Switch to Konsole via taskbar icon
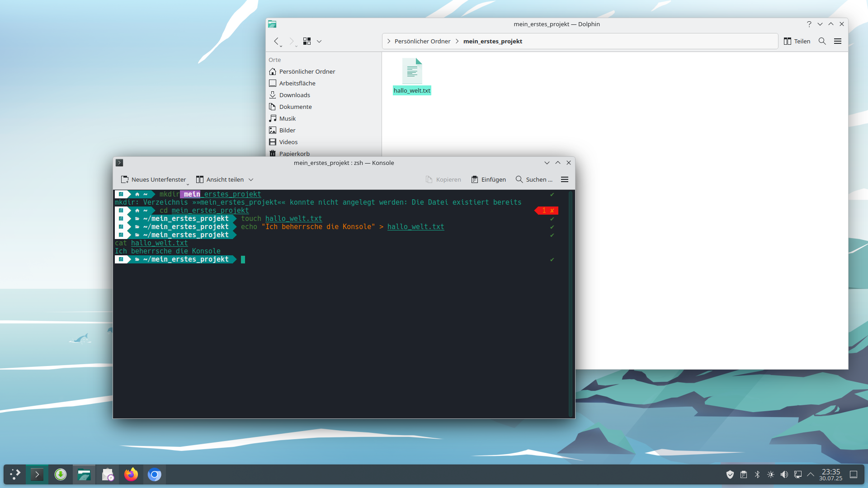 37,474
